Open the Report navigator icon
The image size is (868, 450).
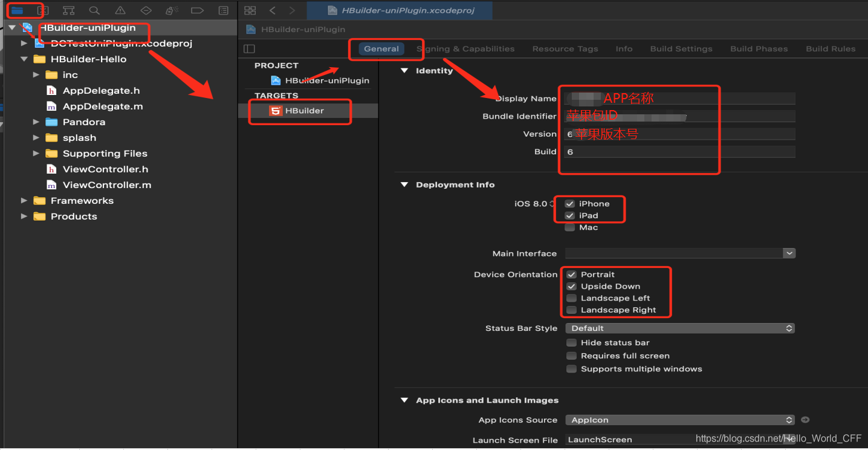[223, 10]
